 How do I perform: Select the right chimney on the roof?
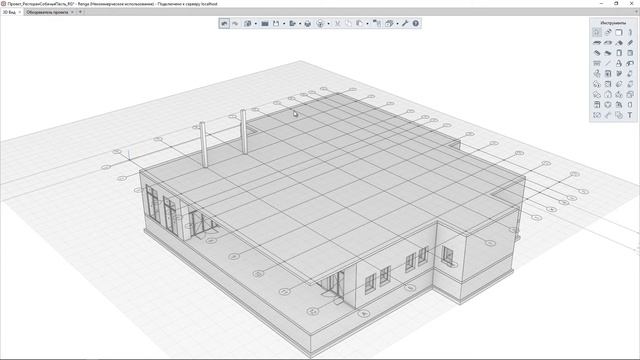tap(244, 131)
